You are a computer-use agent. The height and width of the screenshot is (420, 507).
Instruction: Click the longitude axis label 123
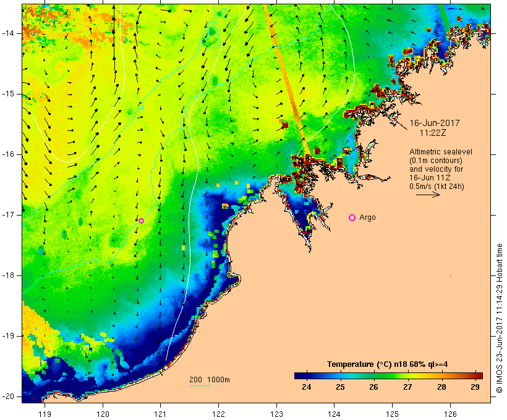point(276,414)
